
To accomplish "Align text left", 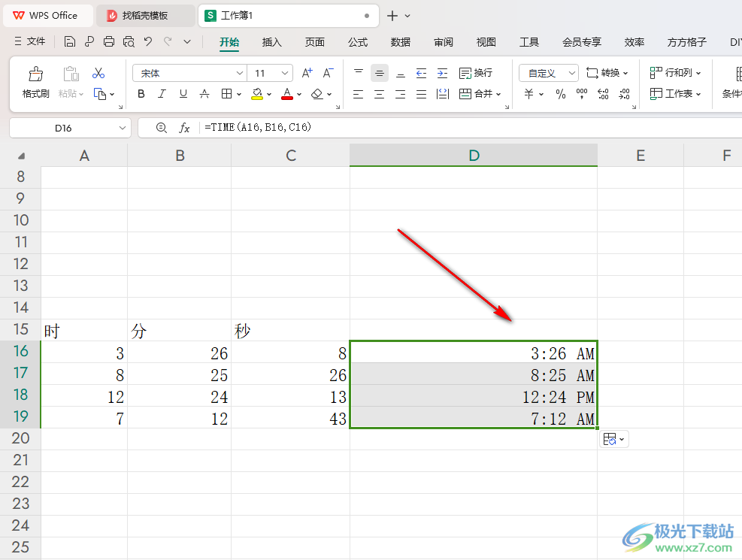I will coord(359,94).
